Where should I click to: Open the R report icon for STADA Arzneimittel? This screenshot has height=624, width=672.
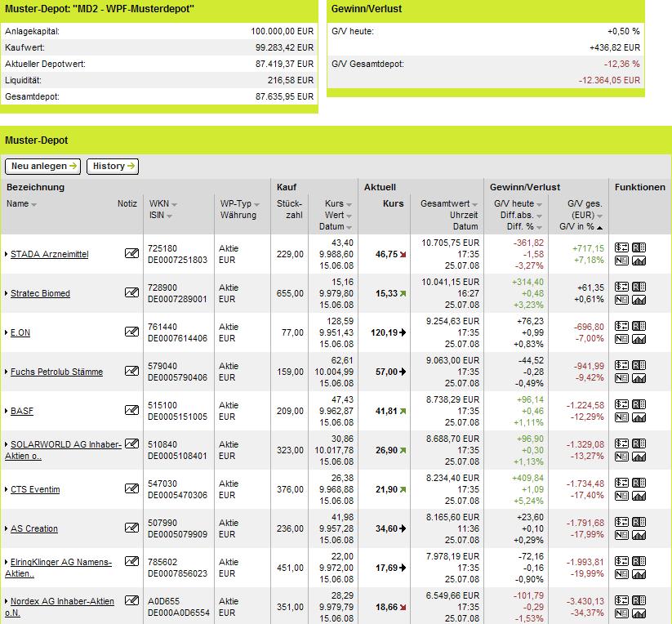tap(639, 247)
